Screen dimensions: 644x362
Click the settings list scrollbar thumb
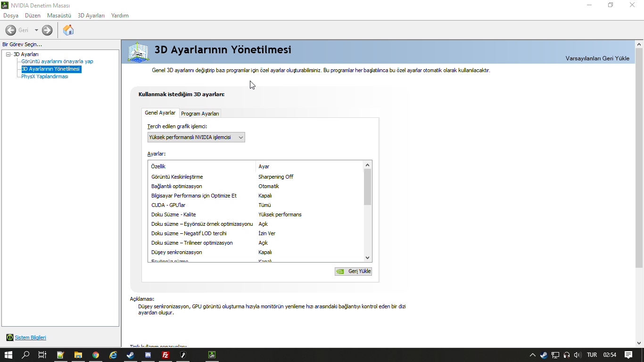368,187
